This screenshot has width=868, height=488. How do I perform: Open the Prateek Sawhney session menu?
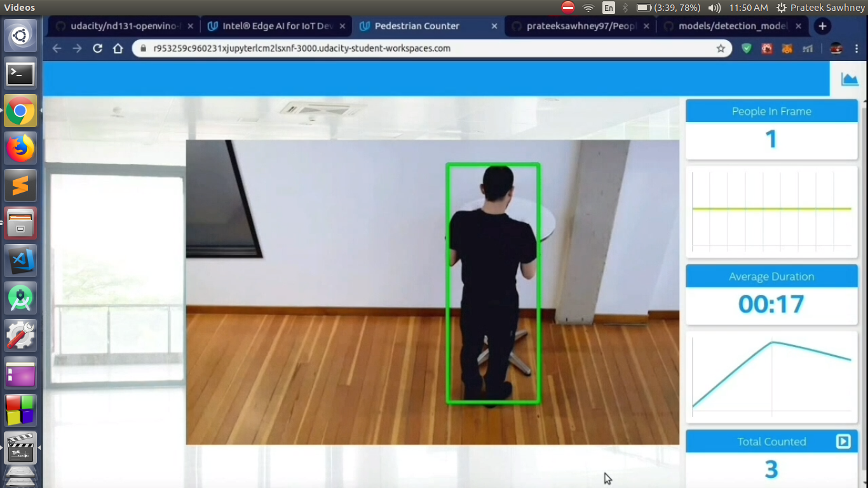(x=821, y=8)
